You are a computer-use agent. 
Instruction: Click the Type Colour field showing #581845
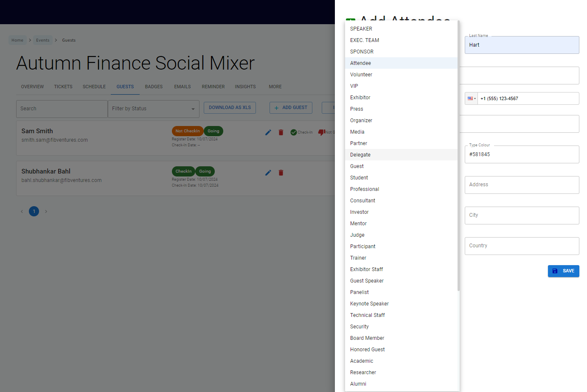tap(522, 154)
